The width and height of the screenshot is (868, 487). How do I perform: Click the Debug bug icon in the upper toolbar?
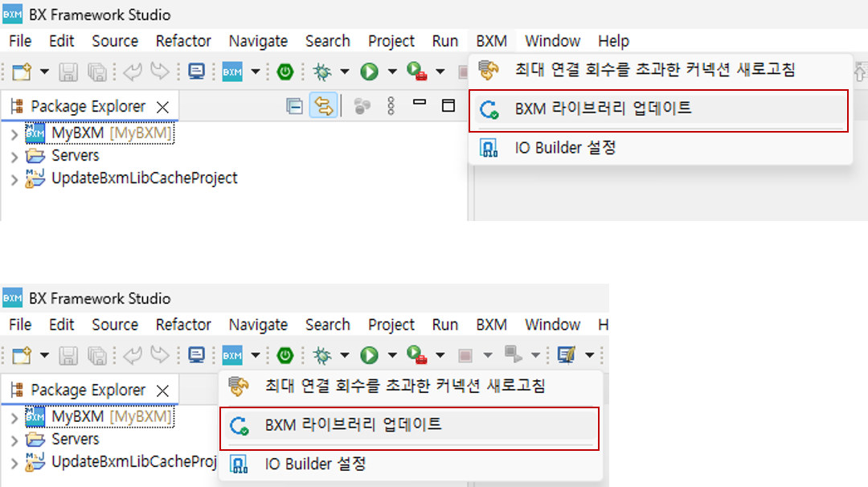[x=321, y=72]
